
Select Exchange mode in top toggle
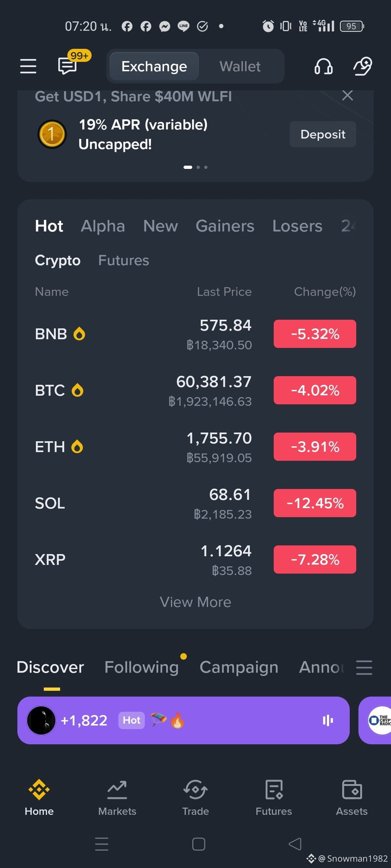154,67
